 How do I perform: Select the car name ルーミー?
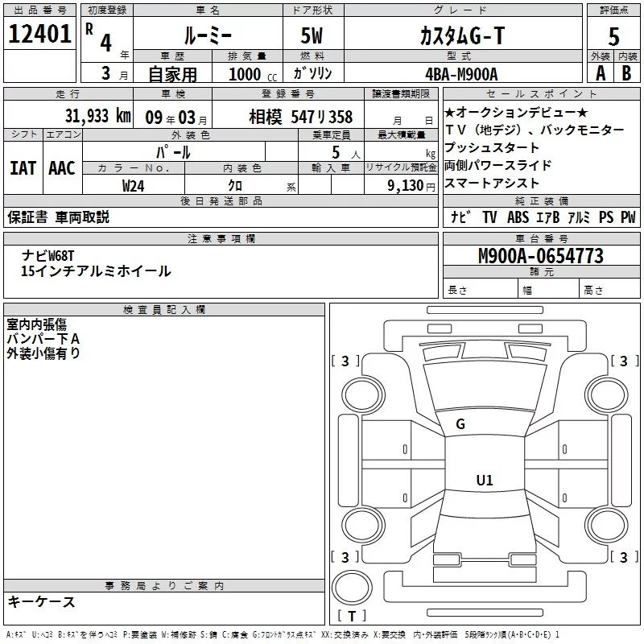208,35
